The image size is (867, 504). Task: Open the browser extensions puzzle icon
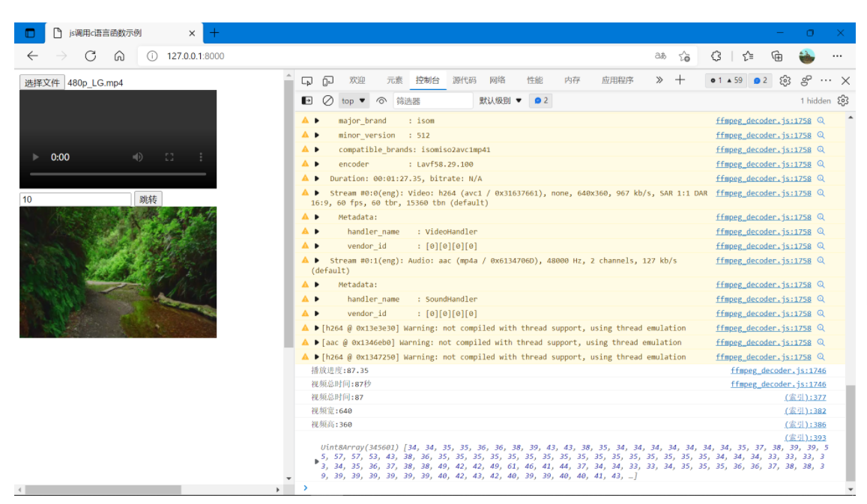coord(716,55)
